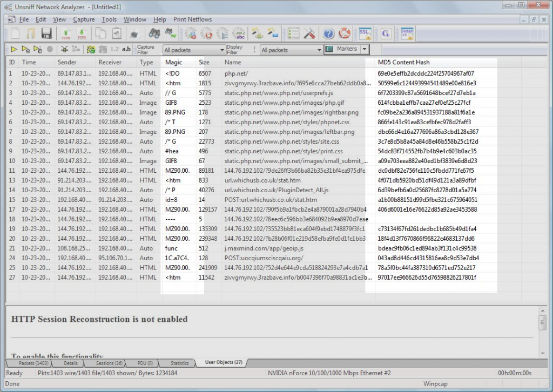Screen dimensions: 553x392
Task: Sort by the Magic column header
Action: (178, 63)
